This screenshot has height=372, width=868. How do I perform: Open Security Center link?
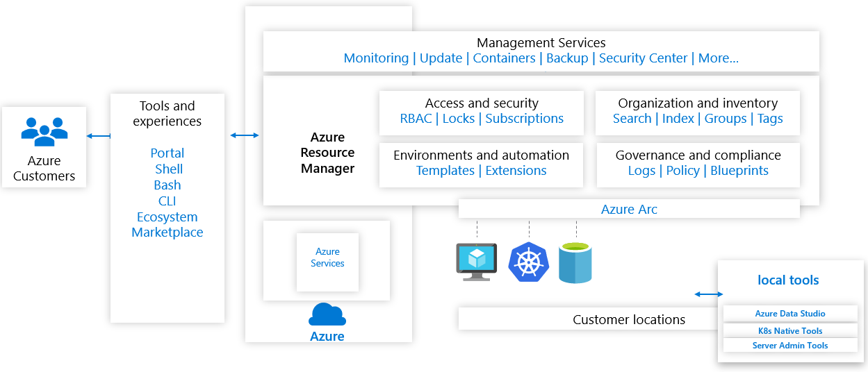pyautogui.click(x=644, y=58)
